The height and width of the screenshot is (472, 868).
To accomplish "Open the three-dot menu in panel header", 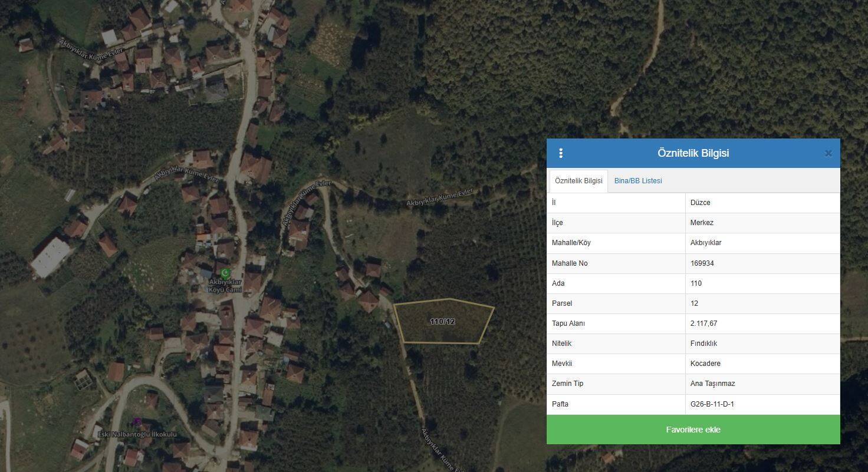I will pos(560,153).
